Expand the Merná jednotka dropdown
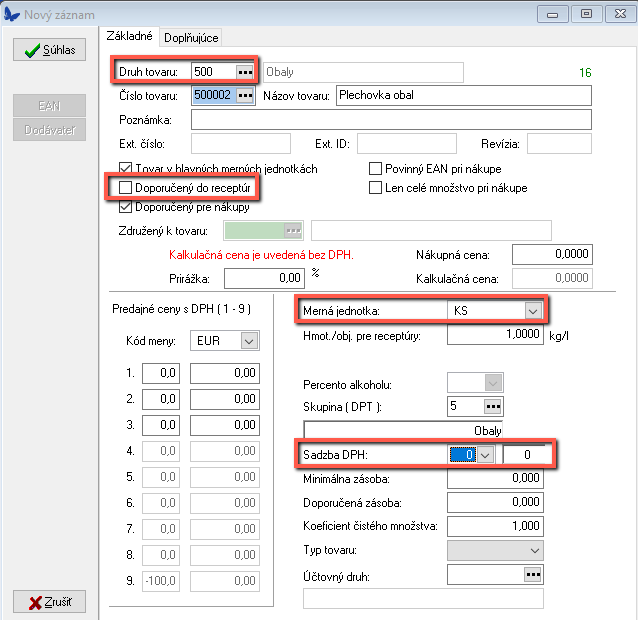The image size is (638, 620). 533,311
